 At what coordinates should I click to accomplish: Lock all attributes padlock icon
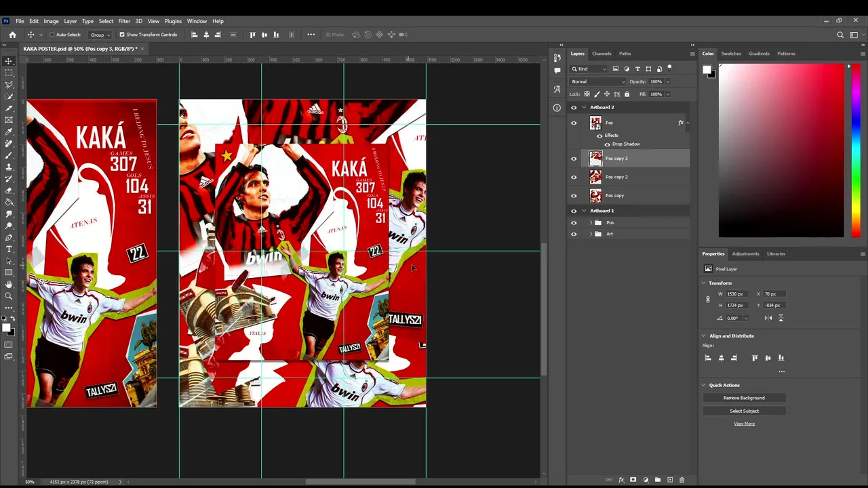click(x=627, y=94)
